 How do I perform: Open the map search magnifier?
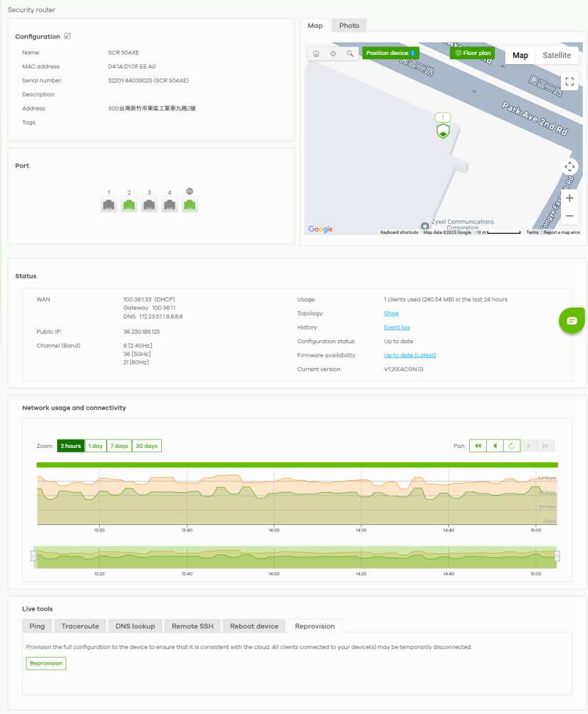(x=350, y=53)
